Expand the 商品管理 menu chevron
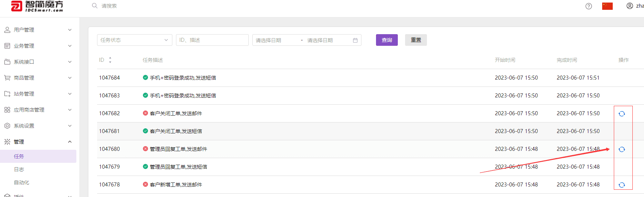 tap(70, 78)
